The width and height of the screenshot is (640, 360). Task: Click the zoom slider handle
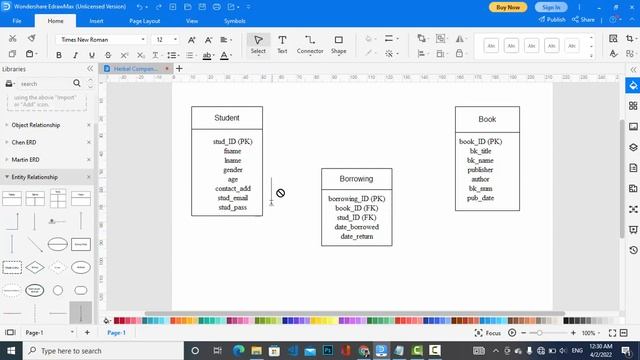(539, 333)
